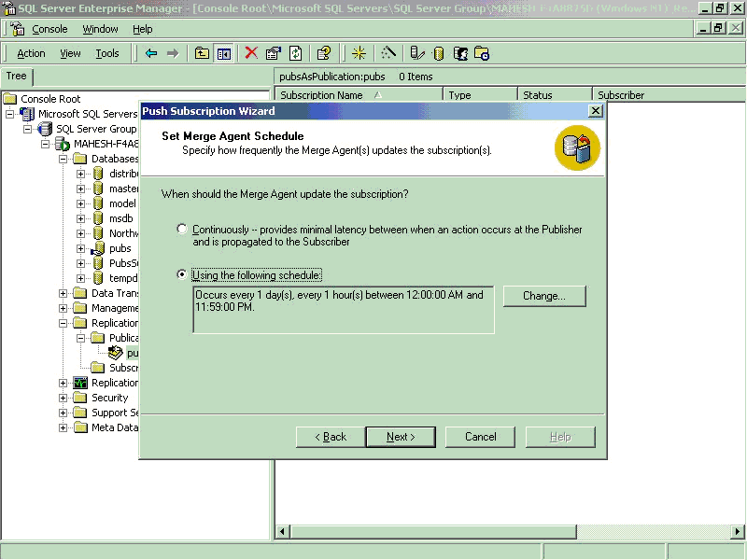
Task: Expand the pubs database node
Action: pos(80,248)
